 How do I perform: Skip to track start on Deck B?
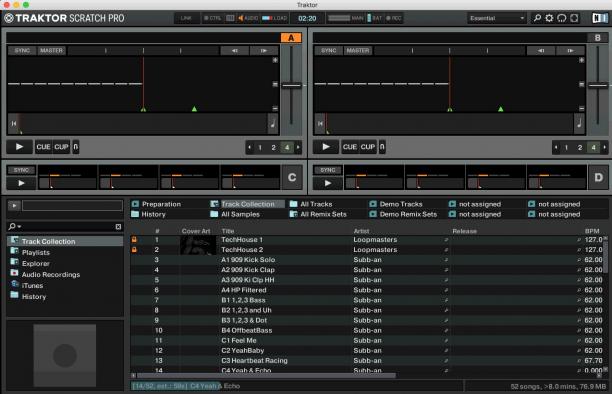(320, 123)
